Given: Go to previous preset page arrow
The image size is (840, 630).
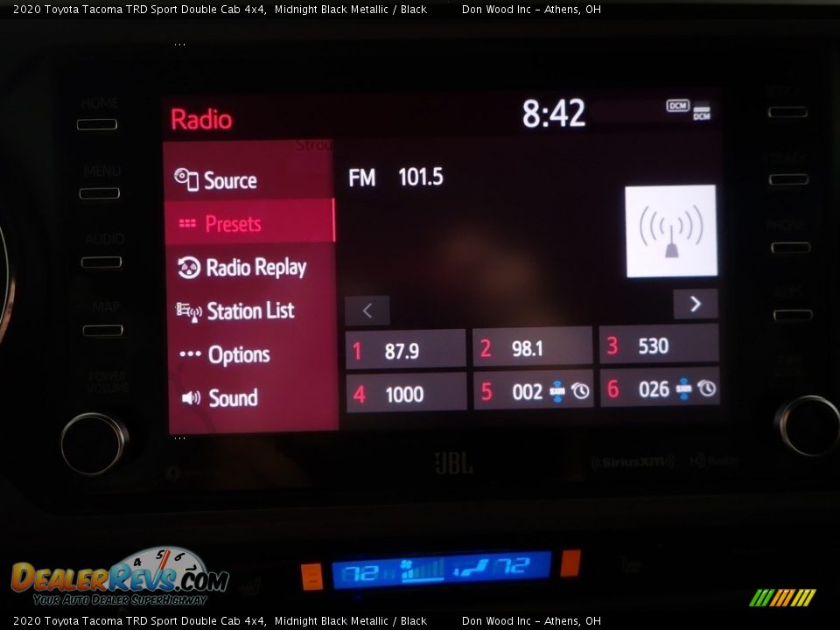Looking at the screenshot, I should coord(367,311).
